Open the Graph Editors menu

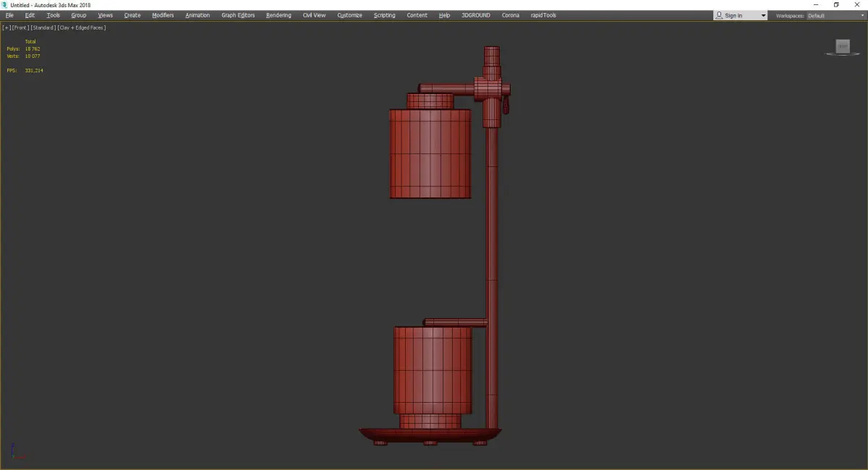point(238,15)
